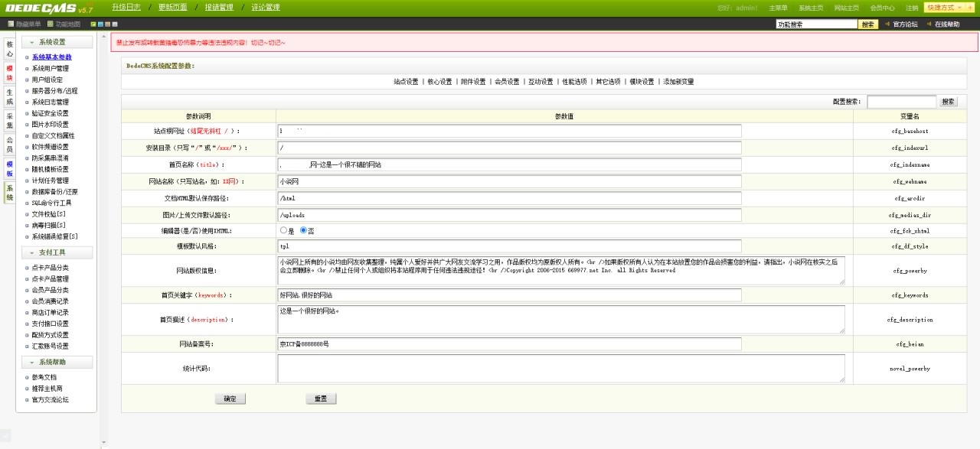Open 评论管理 in the top menu
The image size is (980, 449).
click(x=266, y=8)
